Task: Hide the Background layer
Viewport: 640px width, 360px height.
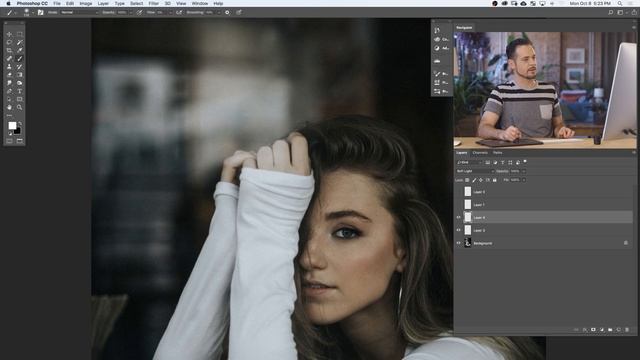Action: pos(458,243)
